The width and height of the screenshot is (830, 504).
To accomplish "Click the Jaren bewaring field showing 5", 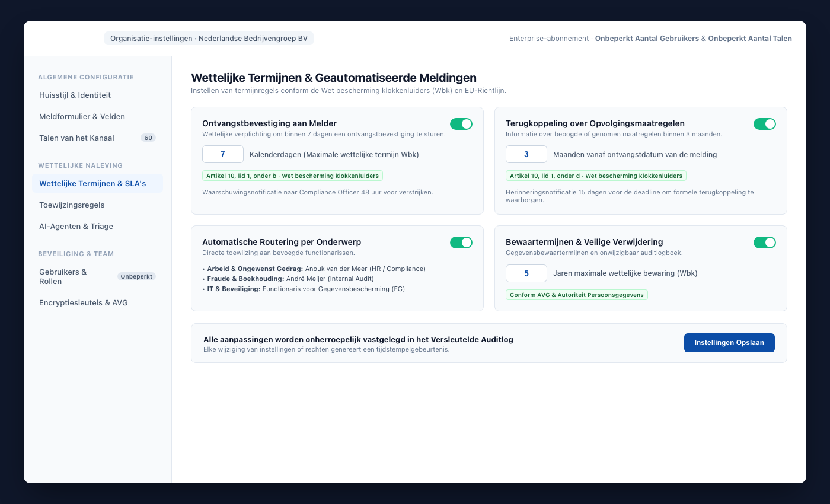I will pos(526,273).
